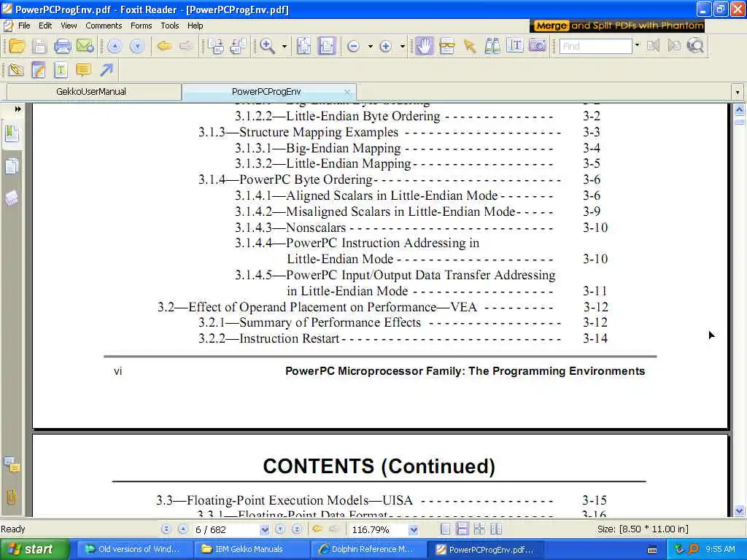
Task: Open the Find options dropdown arrow
Action: (x=637, y=46)
